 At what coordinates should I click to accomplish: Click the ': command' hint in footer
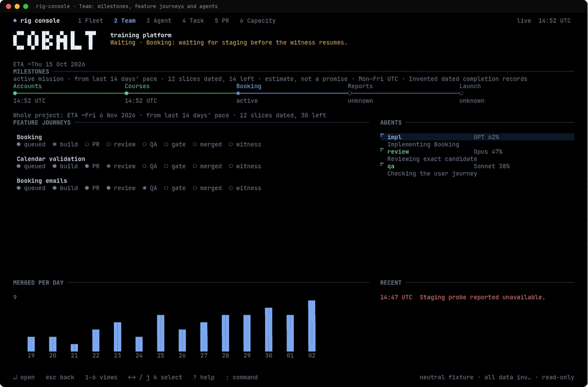pyautogui.click(x=242, y=378)
